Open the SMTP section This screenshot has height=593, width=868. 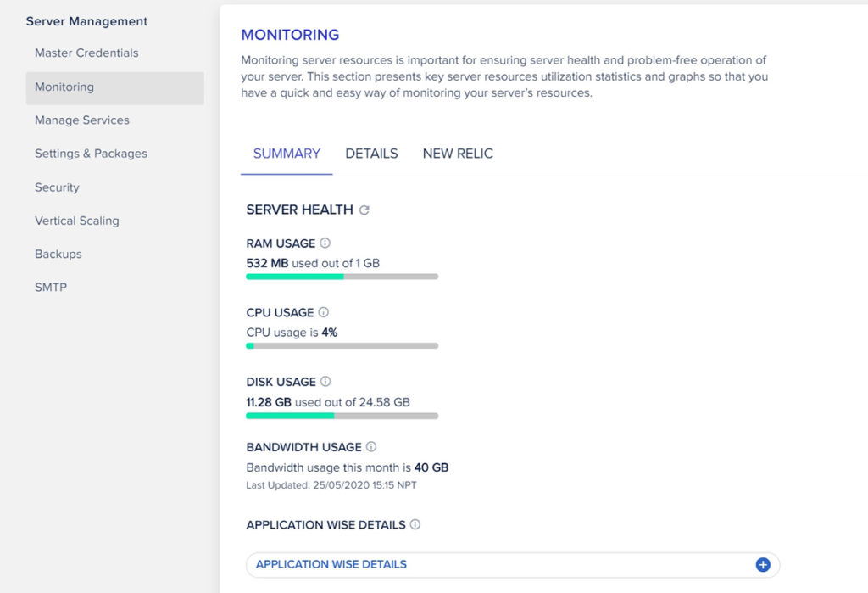click(51, 287)
